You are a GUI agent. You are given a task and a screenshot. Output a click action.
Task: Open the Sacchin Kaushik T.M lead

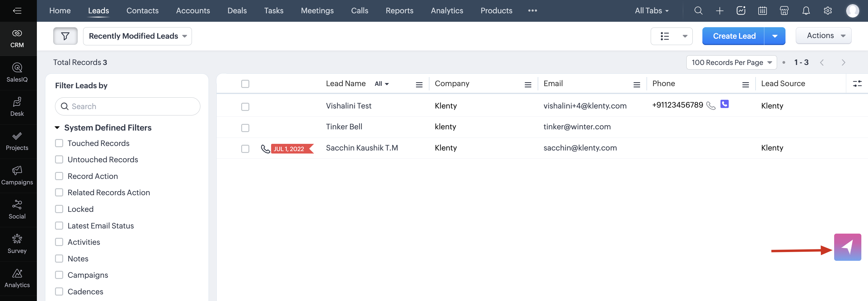361,148
